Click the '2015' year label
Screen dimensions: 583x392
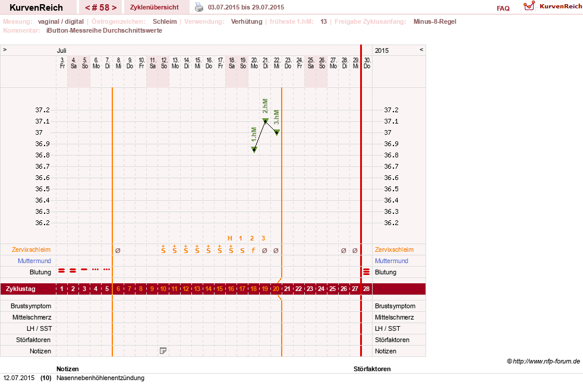(382, 50)
